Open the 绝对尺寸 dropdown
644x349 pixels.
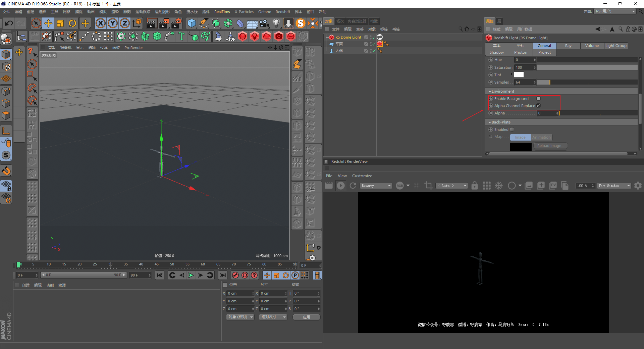coord(273,317)
